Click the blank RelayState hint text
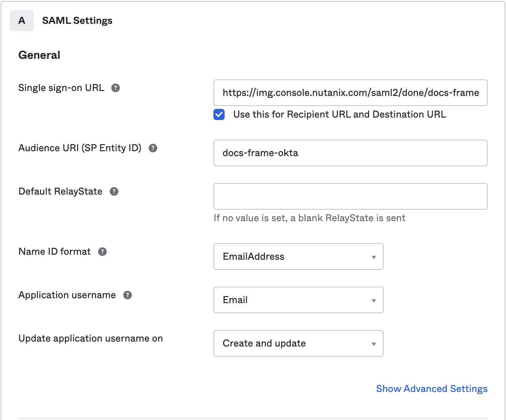Viewport: 506px width, 420px height. [x=309, y=218]
